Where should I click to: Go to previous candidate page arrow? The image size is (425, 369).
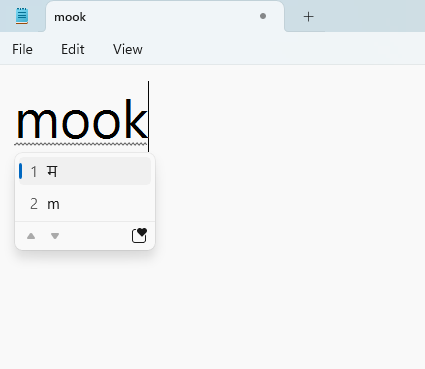[x=31, y=236]
